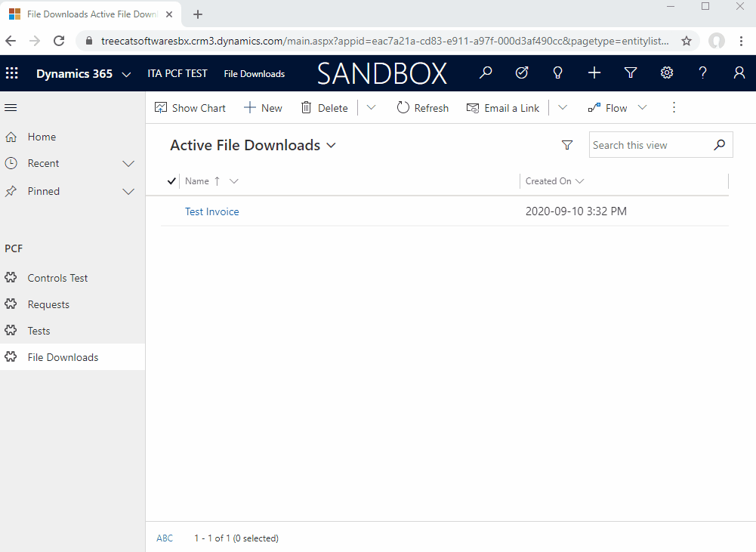Open the Help question mark icon

pos(703,72)
